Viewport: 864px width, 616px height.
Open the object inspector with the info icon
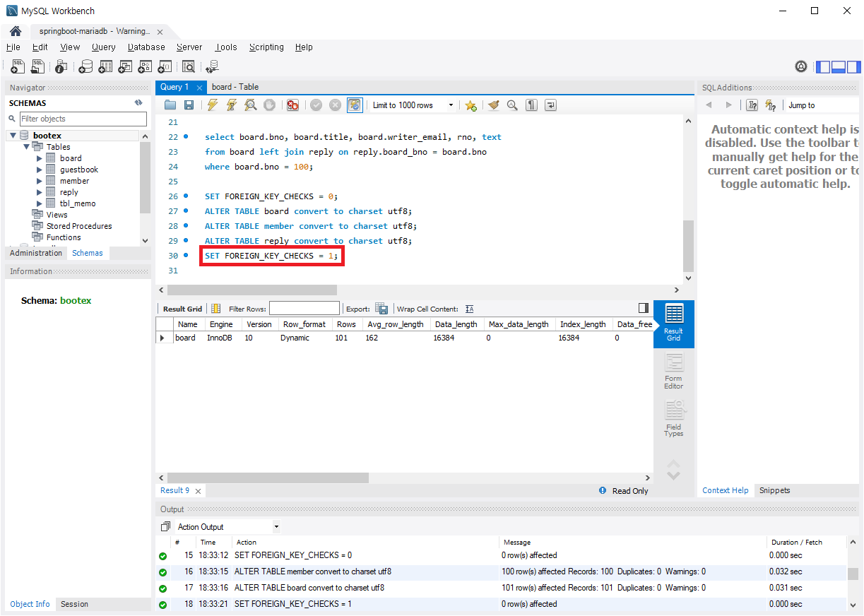61,66
